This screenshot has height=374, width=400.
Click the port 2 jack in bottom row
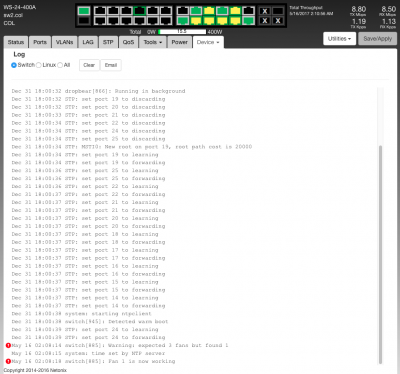tap(100, 21)
